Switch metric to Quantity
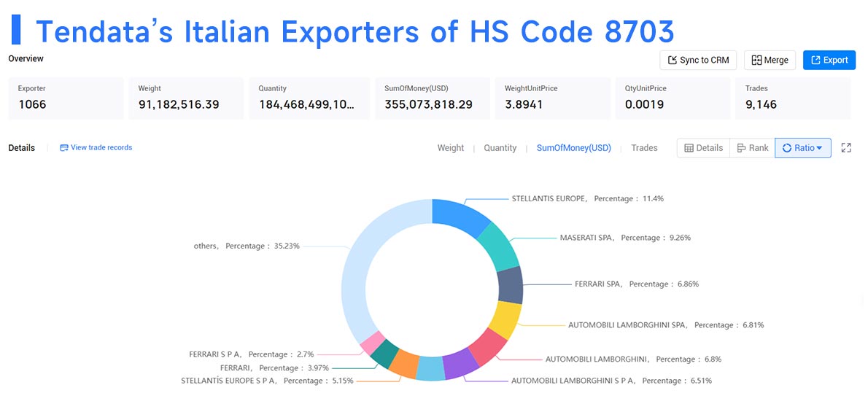 click(x=500, y=148)
